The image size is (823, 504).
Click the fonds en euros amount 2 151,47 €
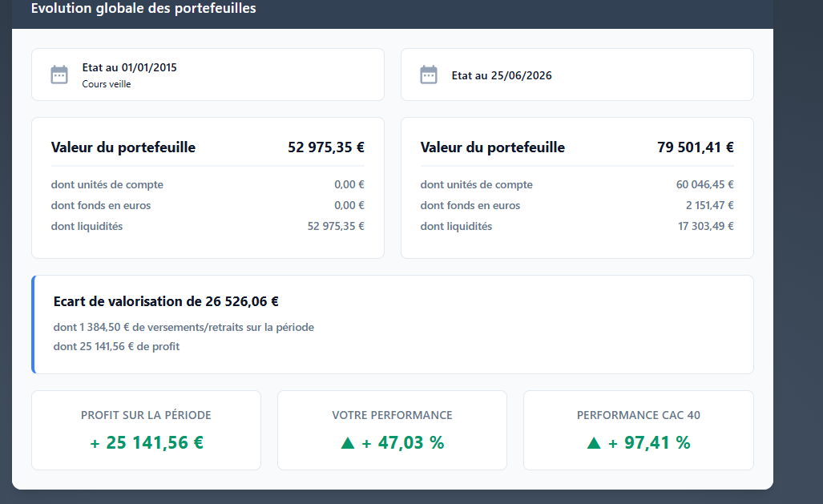pyautogui.click(x=710, y=206)
